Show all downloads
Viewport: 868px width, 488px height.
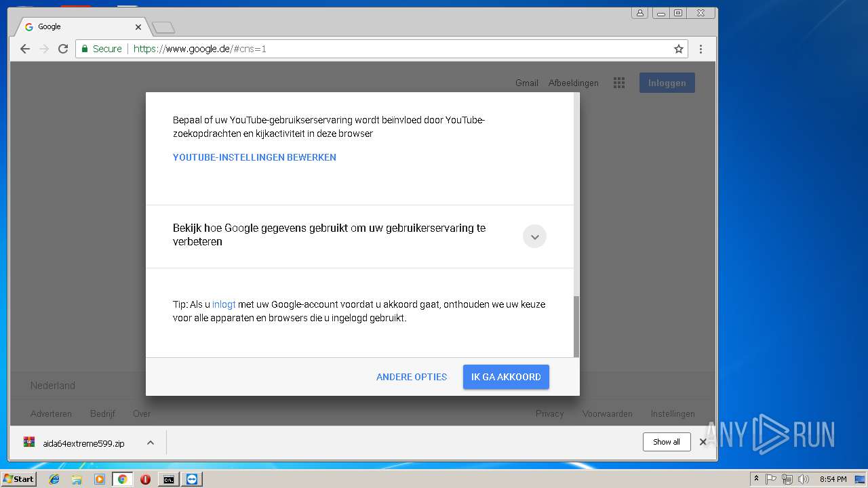pos(667,442)
